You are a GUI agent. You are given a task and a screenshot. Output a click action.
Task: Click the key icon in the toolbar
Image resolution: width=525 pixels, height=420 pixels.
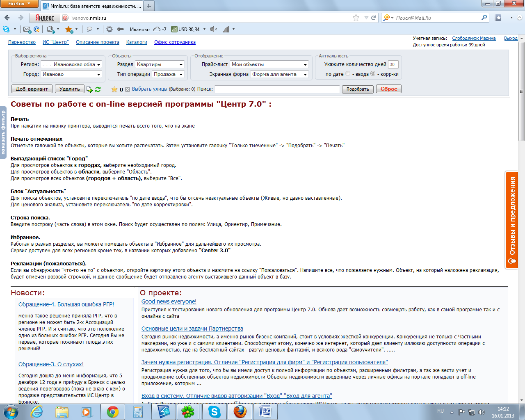click(x=121, y=29)
